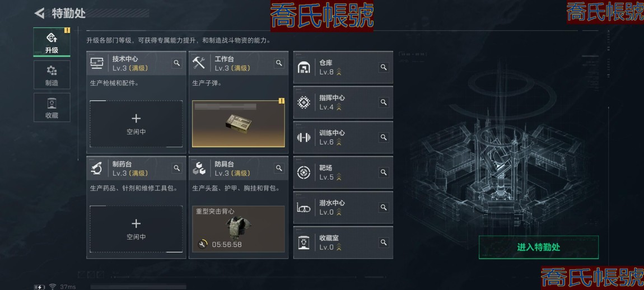Open the 收藏 sidebar tab
Screen dimensions: 644x290
(52, 107)
